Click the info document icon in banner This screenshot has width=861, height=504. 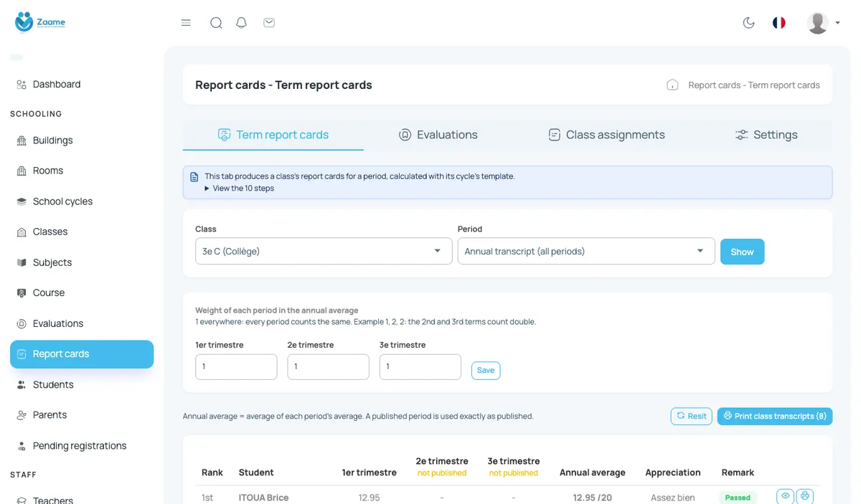194,176
